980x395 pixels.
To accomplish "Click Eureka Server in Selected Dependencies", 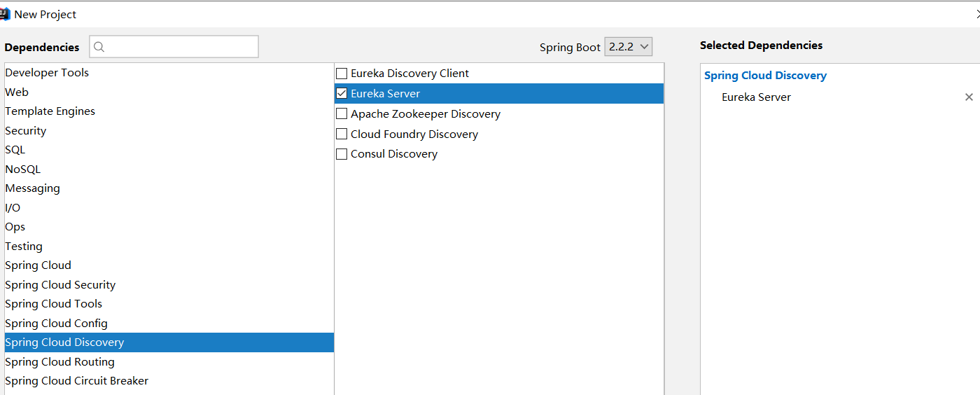I will coord(756,97).
